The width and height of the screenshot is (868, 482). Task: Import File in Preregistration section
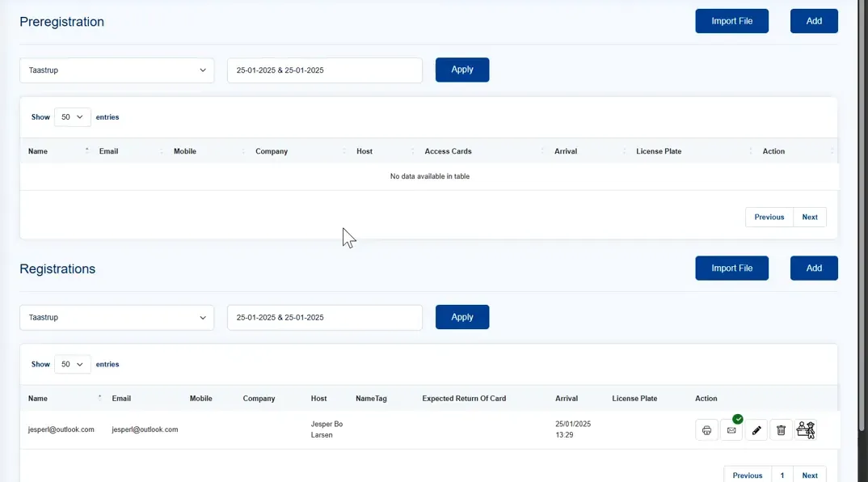[x=732, y=21]
